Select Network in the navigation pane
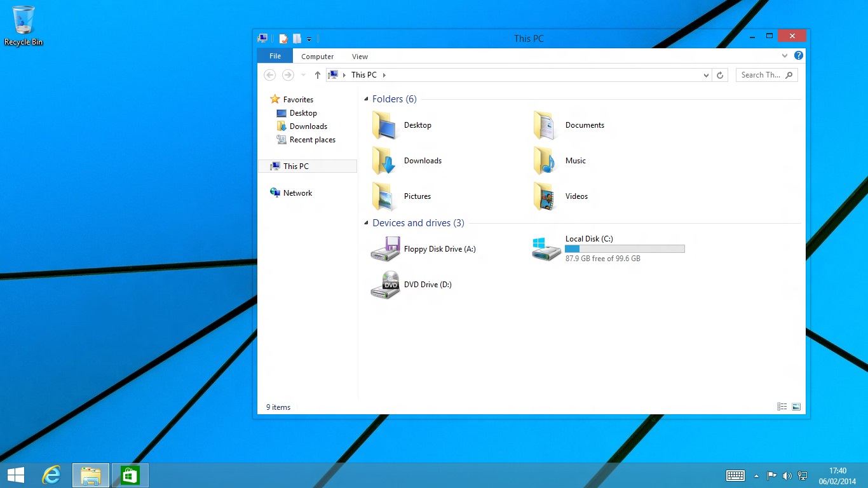Viewport: 868px width, 488px height. (x=297, y=193)
